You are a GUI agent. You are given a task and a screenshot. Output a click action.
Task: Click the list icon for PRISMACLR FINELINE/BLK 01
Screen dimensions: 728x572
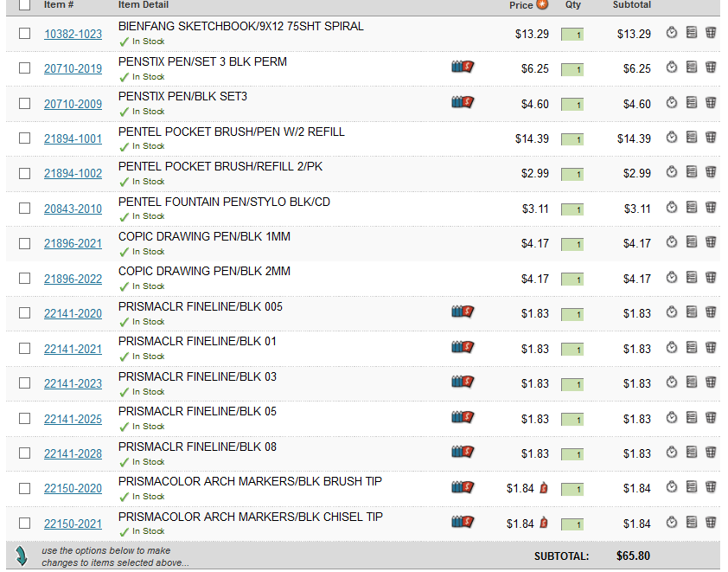[692, 348]
